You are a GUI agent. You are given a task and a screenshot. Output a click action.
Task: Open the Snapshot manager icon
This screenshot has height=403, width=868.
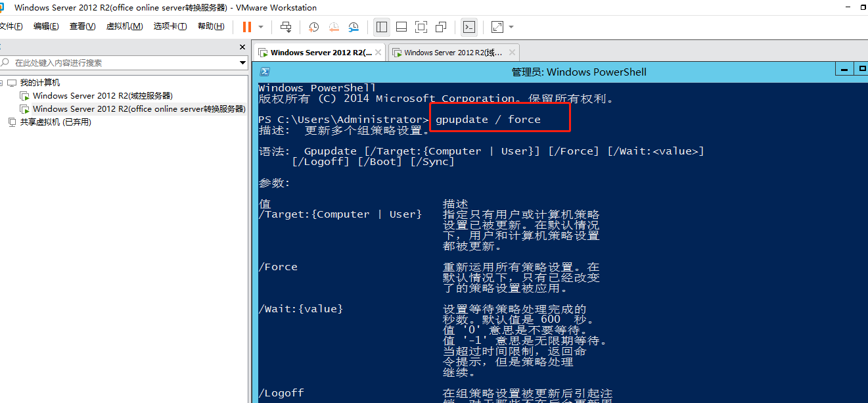tap(354, 27)
